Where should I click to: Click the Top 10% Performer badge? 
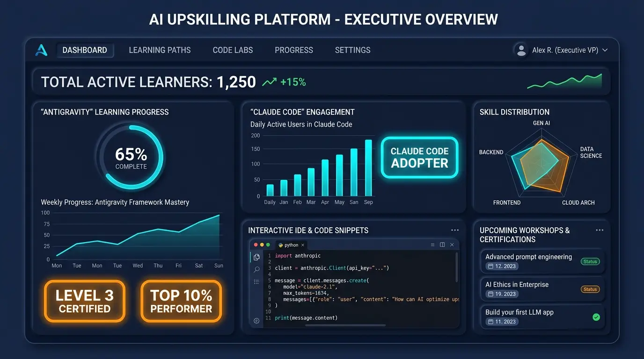[181, 301]
